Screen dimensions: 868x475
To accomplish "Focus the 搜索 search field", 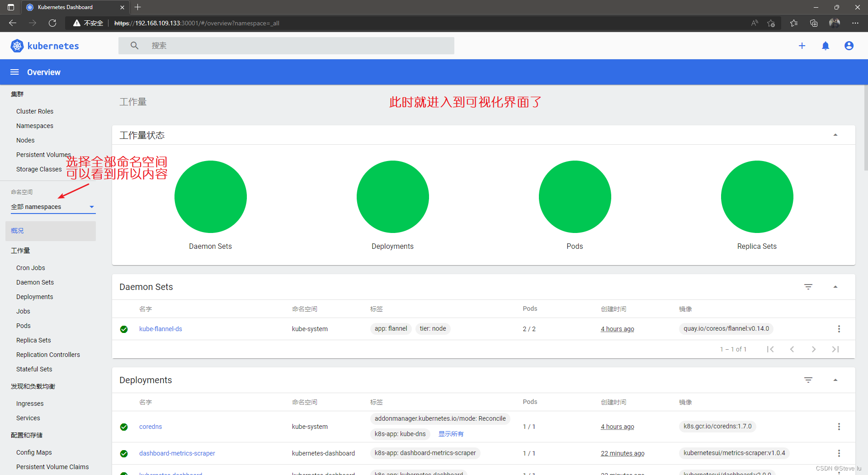I will (x=286, y=46).
